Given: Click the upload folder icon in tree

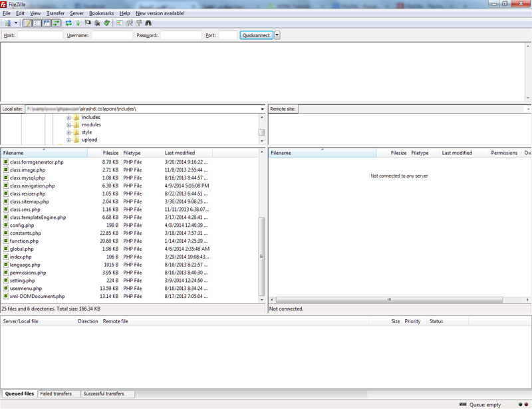Looking at the screenshot, I should coord(76,140).
